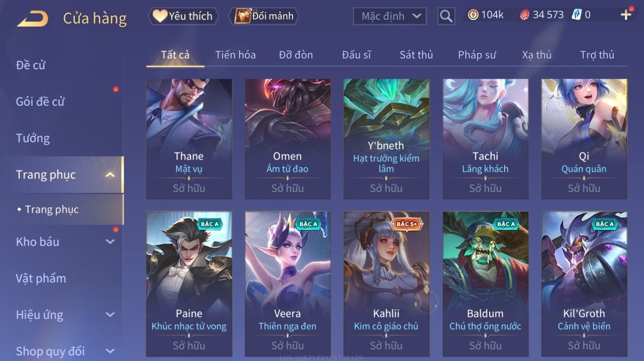
Task: Click the heart Yêu thích button
Action: 183,16
